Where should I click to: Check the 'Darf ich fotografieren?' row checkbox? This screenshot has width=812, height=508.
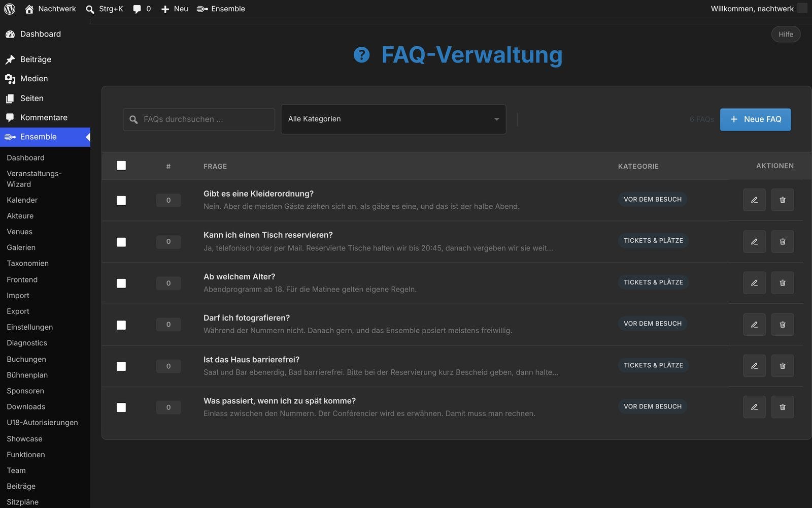point(121,325)
